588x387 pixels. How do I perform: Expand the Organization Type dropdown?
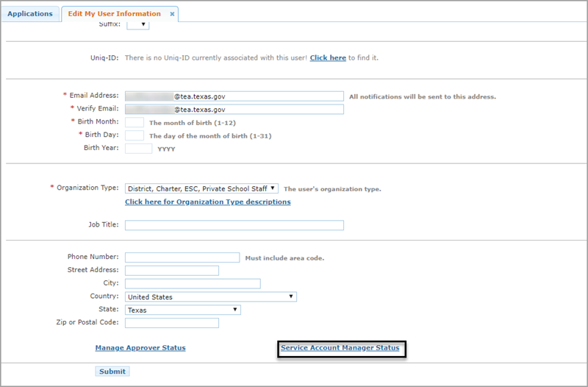point(201,188)
